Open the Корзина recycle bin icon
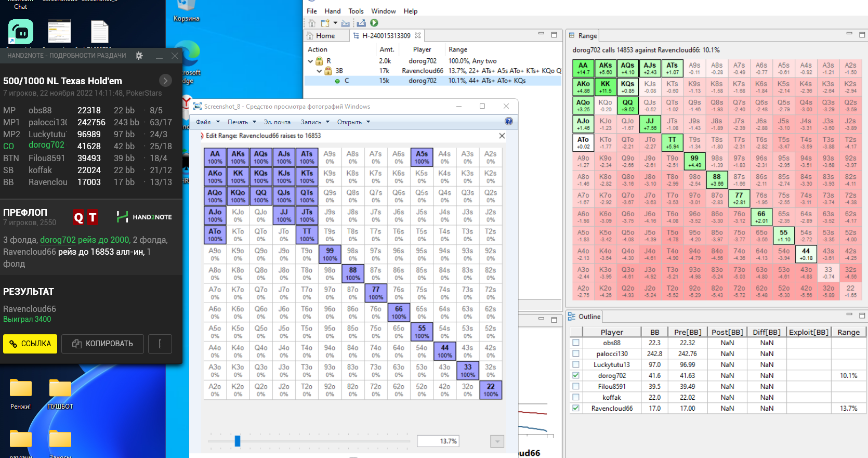The width and height of the screenshot is (868, 458). point(186,11)
